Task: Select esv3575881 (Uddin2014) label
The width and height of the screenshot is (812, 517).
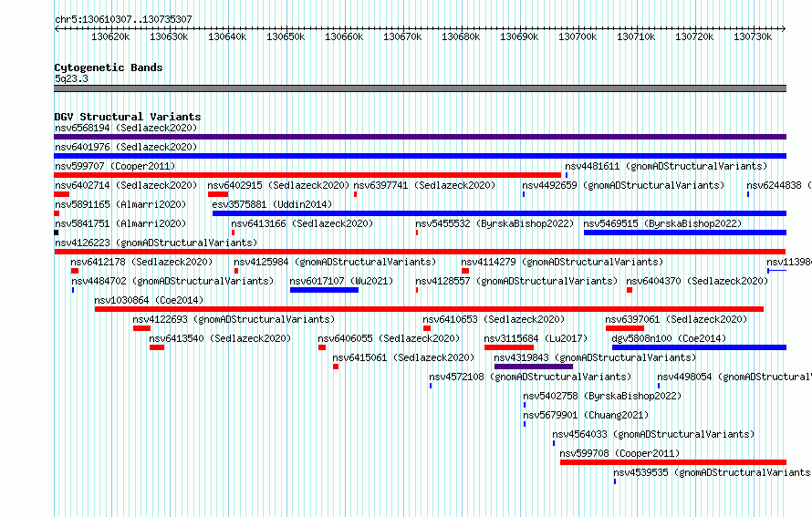Action: click(273, 204)
